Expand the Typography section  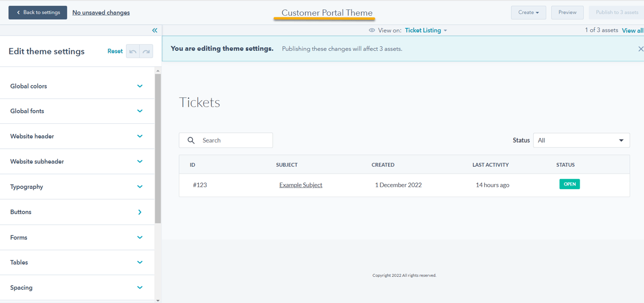tap(140, 187)
